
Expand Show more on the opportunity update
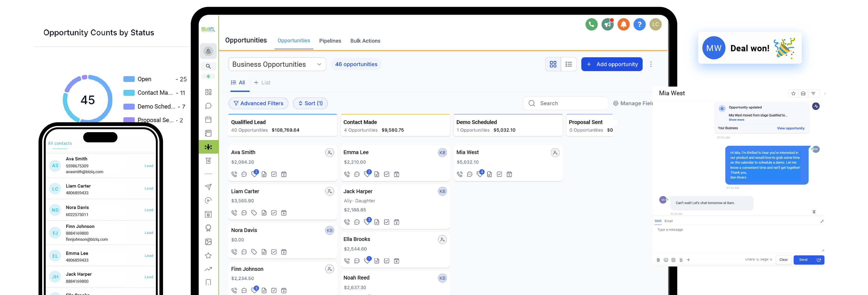coord(737,120)
